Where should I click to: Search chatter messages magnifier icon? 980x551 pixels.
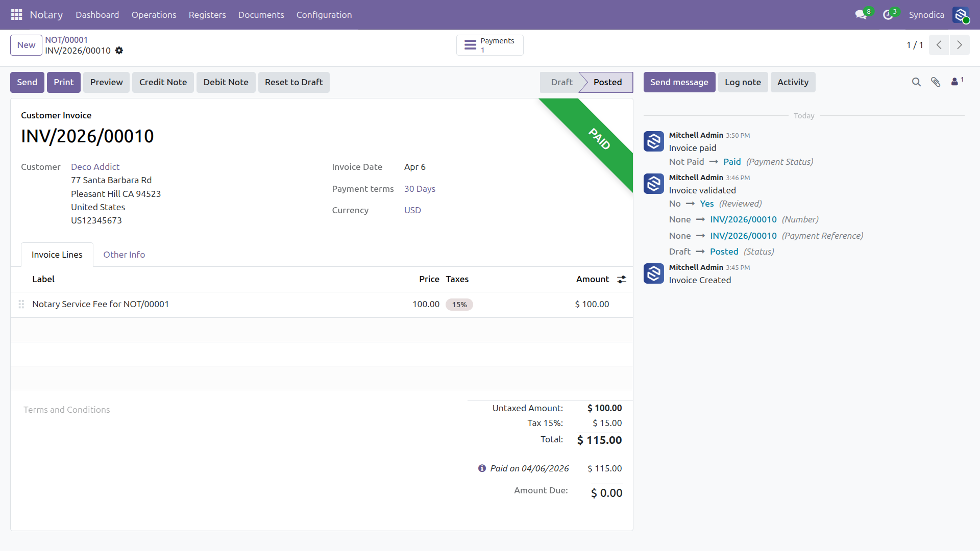[916, 82]
